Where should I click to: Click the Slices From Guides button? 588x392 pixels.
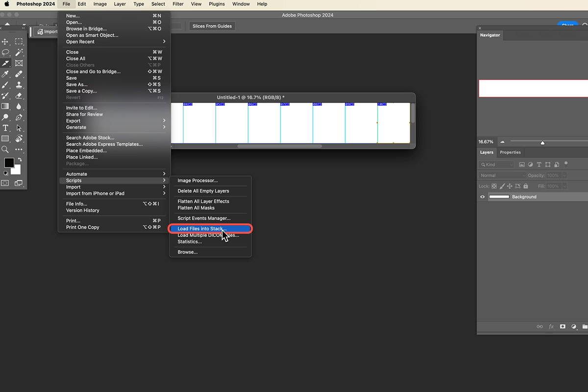pyautogui.click(x=212, y=26)
